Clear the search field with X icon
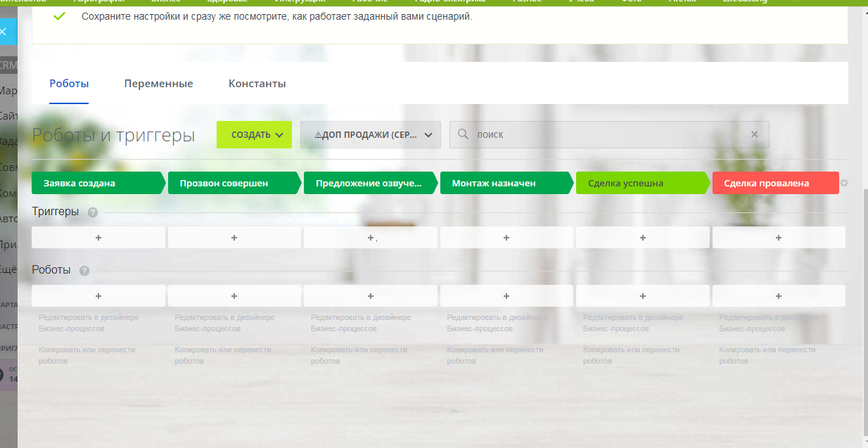 point(755,134)
